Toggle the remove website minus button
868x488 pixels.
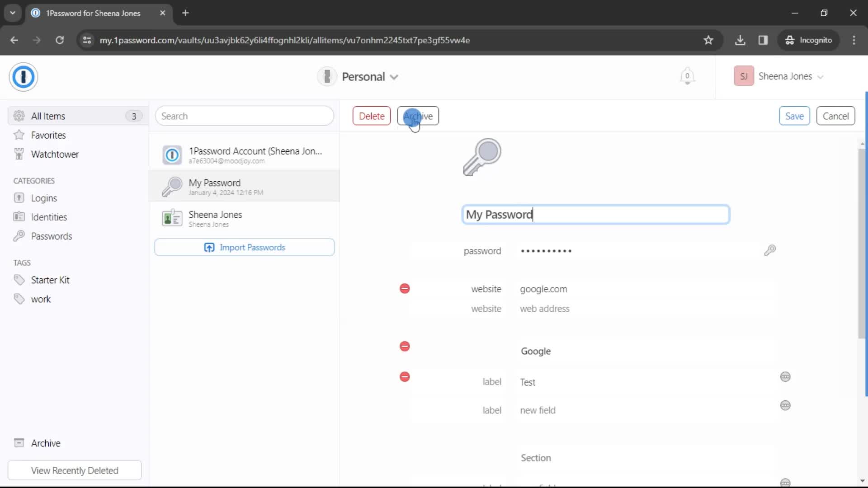(406, 289)
